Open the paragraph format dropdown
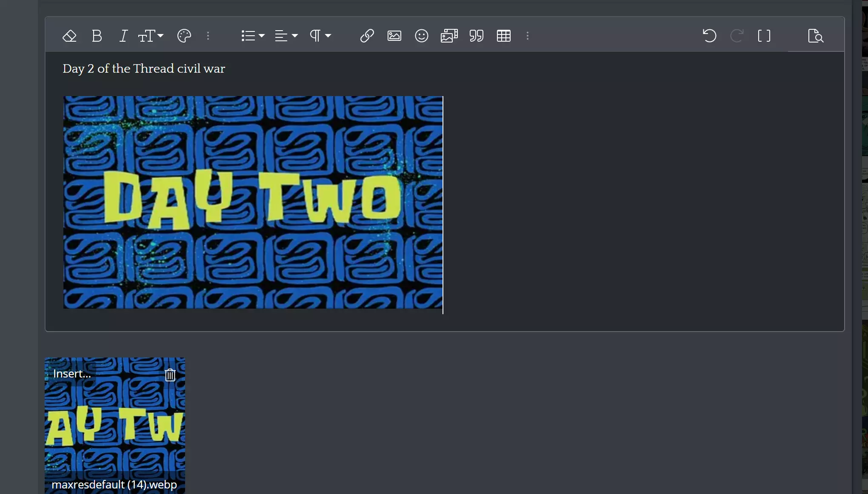The width and height of the screenshot is (868, 494). tap(320, 36)
